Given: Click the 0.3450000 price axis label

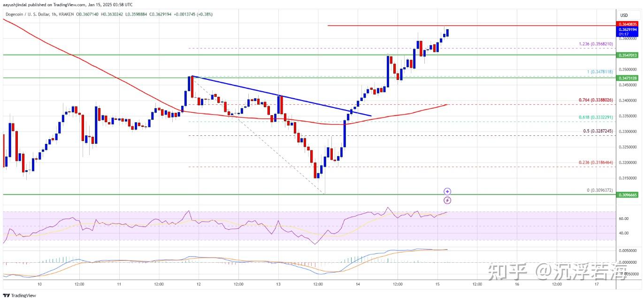Looking at the screenshot, I should pyautogui.click(x=627, y=85).
